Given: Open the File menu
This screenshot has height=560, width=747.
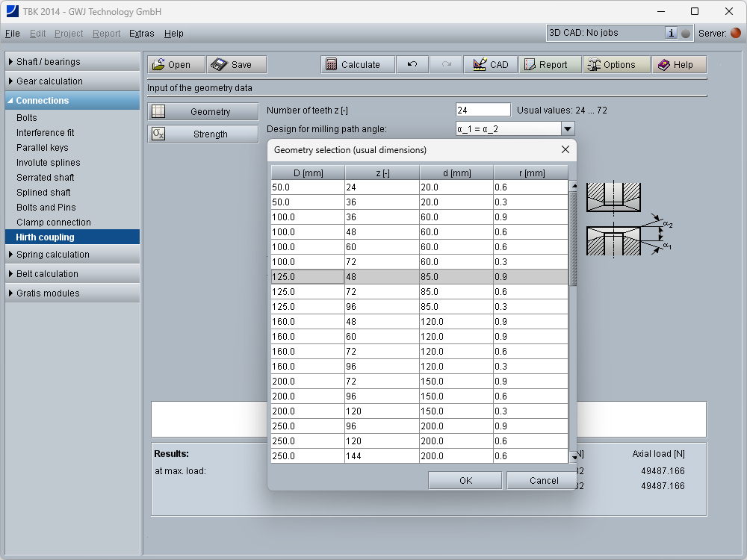Looking at the screenshot, I should tap(12, 34).
